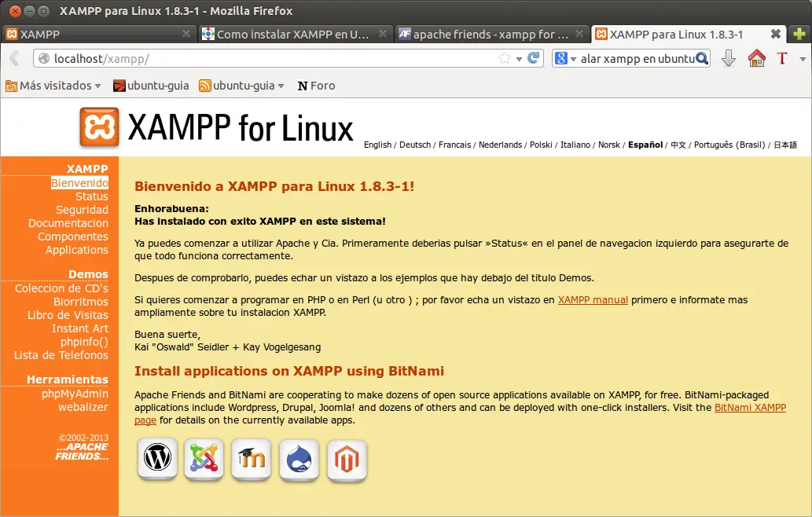Open Bienvenido in sidebar
The image size is (812, 517).
click(x=79, y=183)
